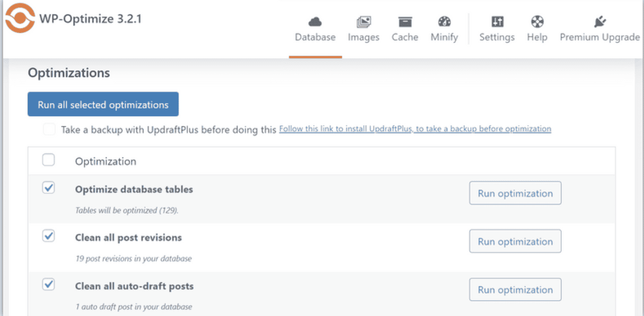Enable the UpdraftPlus backup checkbox
The image size is (644, 316).
click(x=49, y=130)
